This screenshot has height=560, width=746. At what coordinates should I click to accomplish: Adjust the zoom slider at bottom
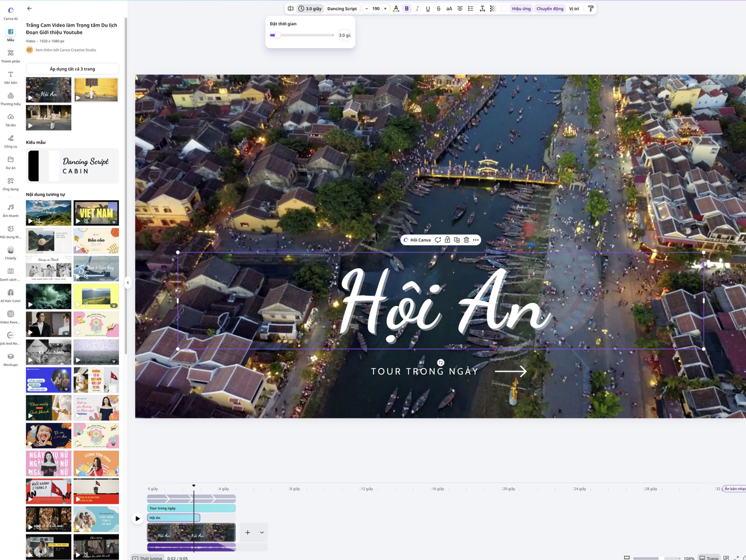pos(657,558)
